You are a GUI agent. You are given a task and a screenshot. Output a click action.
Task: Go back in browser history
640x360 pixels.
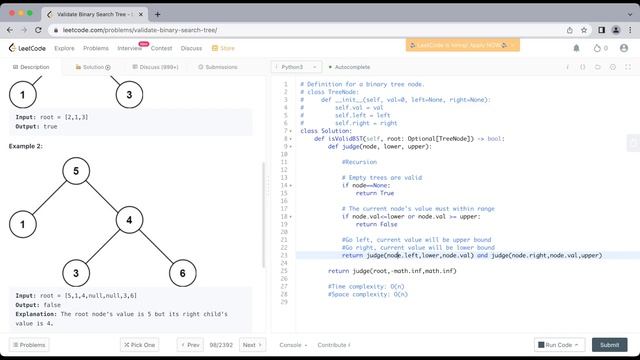click(10, 30)
